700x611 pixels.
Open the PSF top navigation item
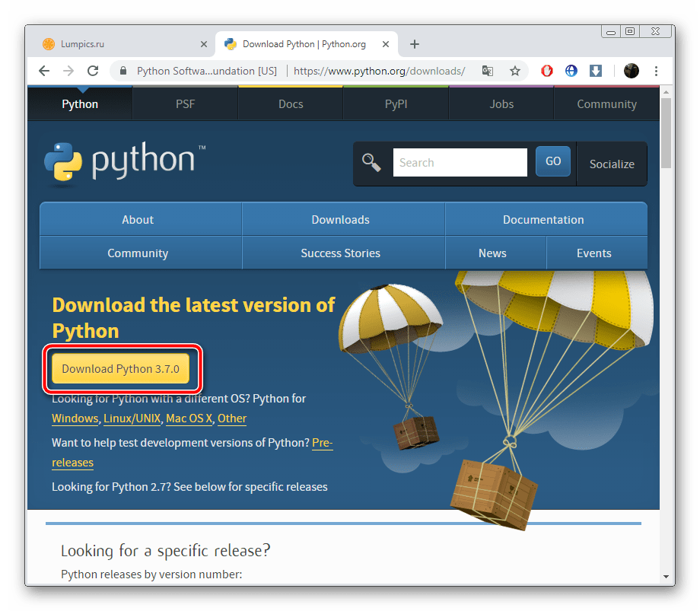(x=185, y=104)
